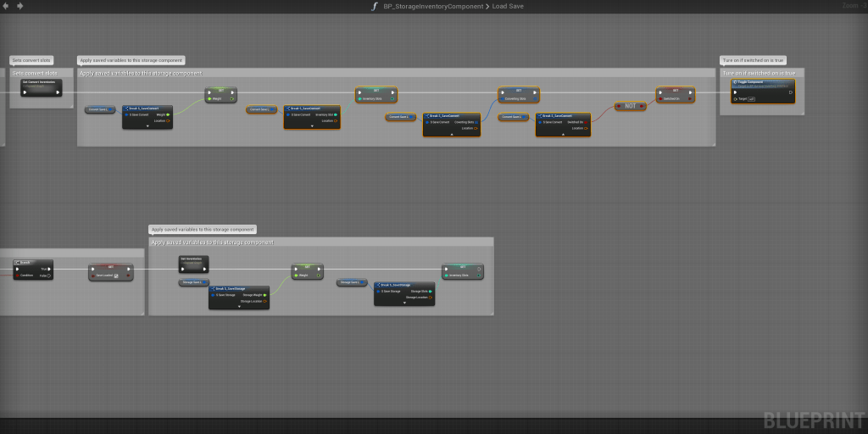Image resolution: width=868 pixels, height=434 pixels.
Task: Click the 'Ture on if switched on is true' comment bubble
Action: (754, 60)
